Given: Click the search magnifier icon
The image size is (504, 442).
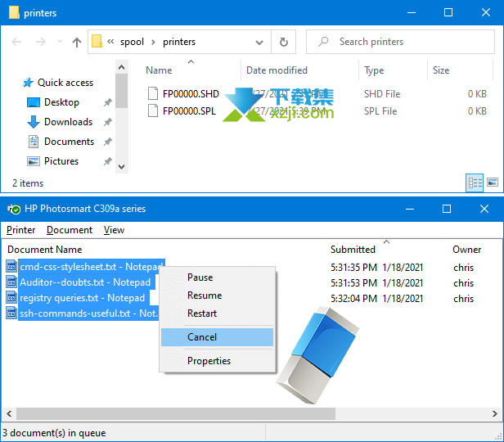Looking at the screenshot, I should (323, 42).
